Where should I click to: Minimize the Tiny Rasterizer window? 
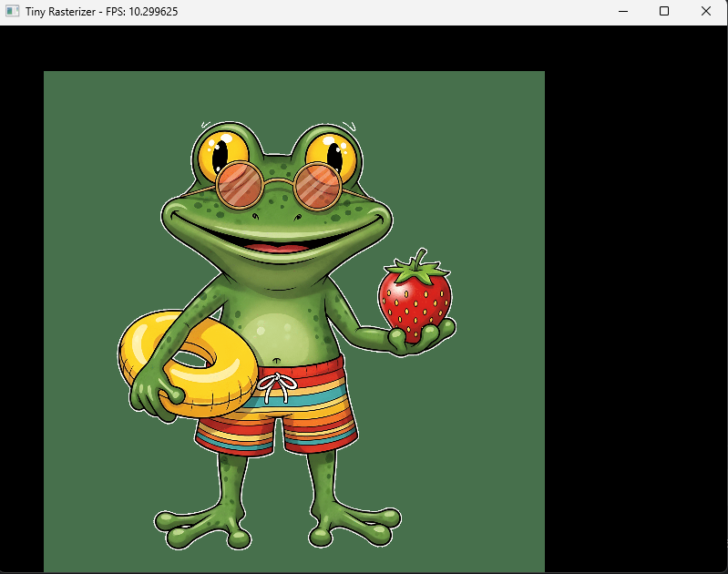click(x=623, y=11)
